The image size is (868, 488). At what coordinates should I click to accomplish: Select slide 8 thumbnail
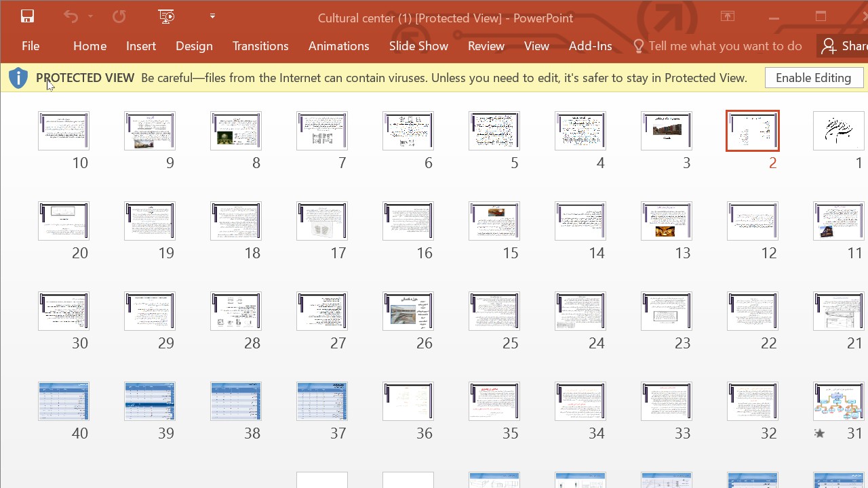tap(236, 131)
